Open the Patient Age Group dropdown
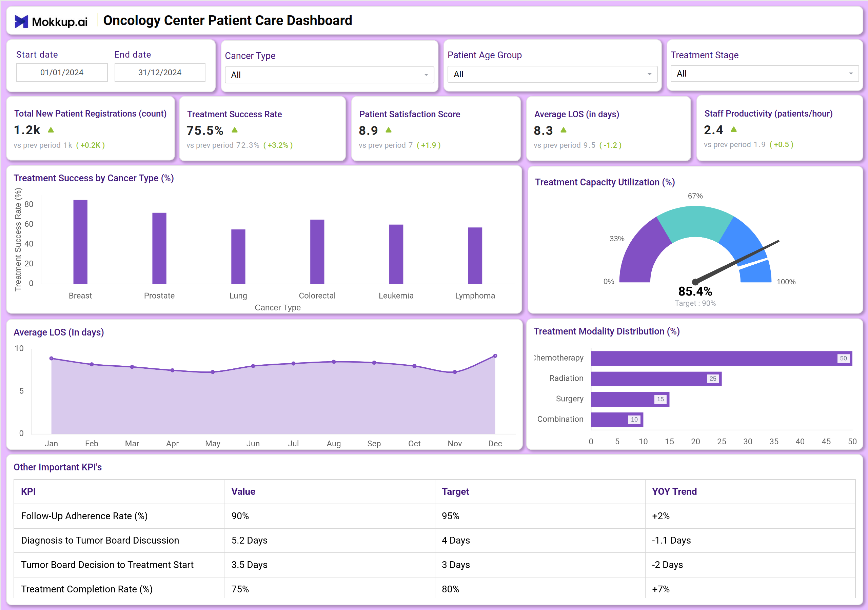Image resolution: width=868 pixels, height=610 pixels. (x=552, y=74)
